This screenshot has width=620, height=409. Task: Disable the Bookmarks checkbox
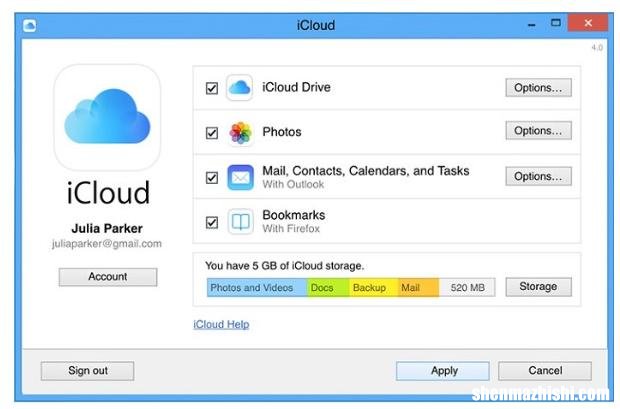coord(212,222)
